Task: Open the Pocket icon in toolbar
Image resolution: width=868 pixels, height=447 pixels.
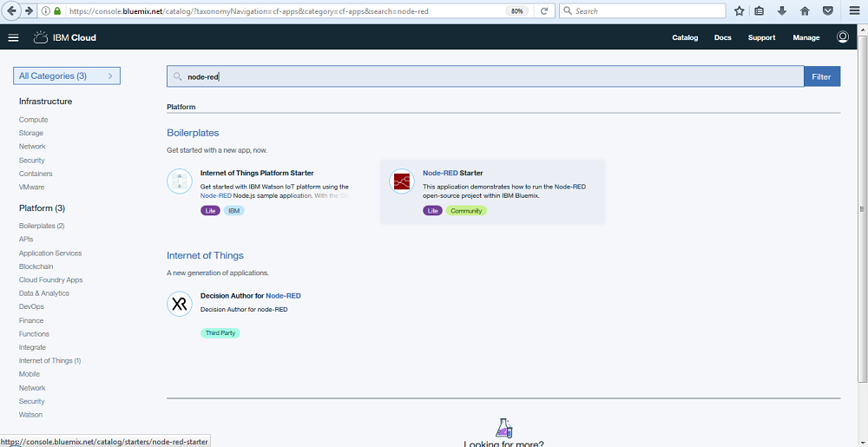Action: click(x=827, y=10)
